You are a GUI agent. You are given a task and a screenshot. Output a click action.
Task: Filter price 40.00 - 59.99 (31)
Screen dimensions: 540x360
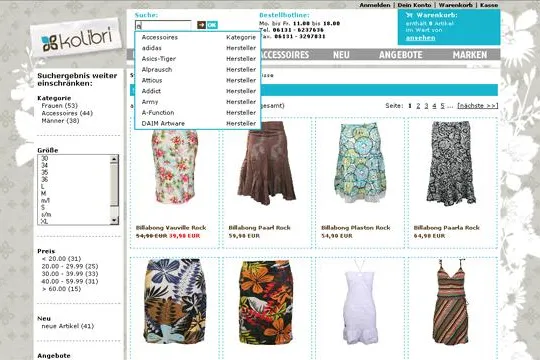tap(70, 281)
